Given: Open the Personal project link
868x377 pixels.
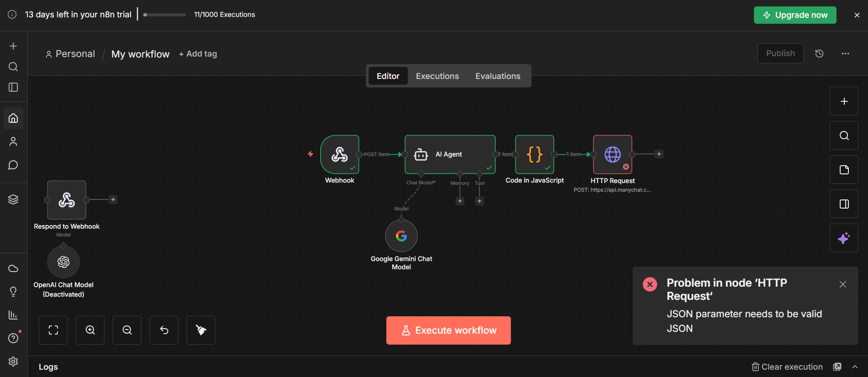Looking at the screenshot, I should [x=70, y=54].
